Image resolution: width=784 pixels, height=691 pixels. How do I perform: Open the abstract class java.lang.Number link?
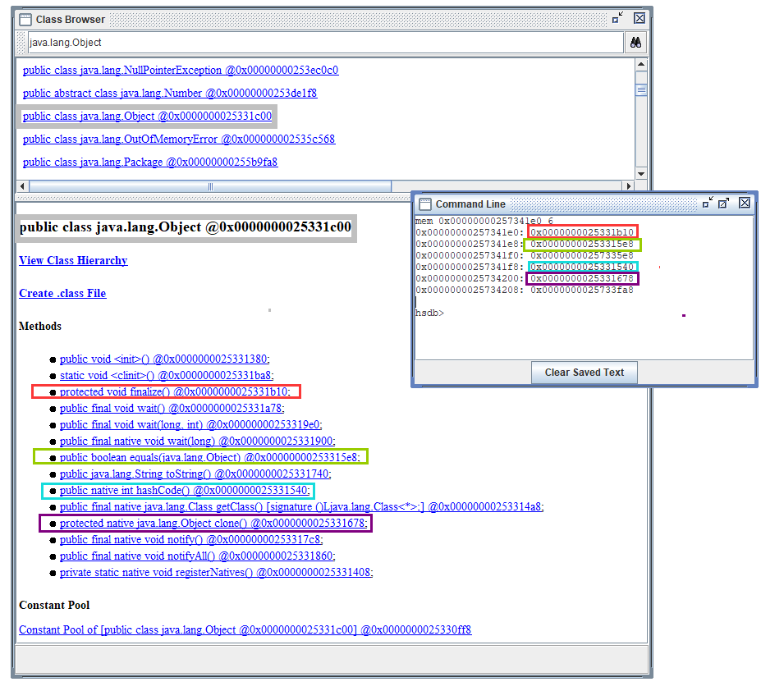170,93
